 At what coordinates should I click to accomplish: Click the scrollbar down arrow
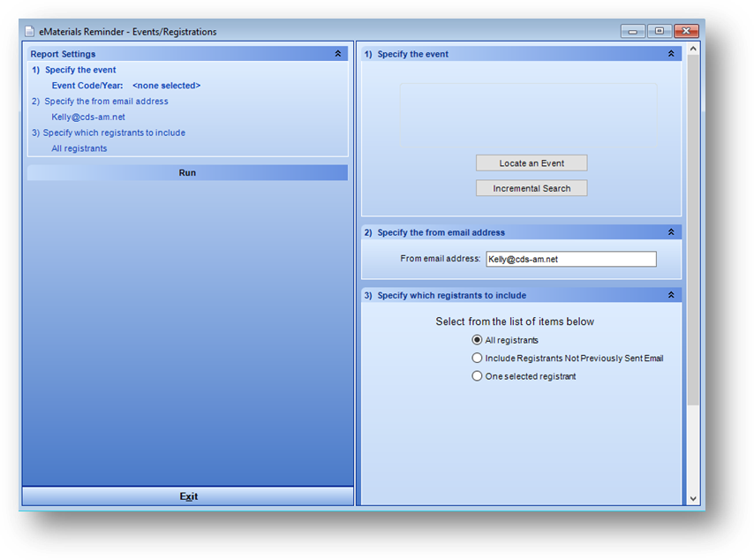click(693, 499)
